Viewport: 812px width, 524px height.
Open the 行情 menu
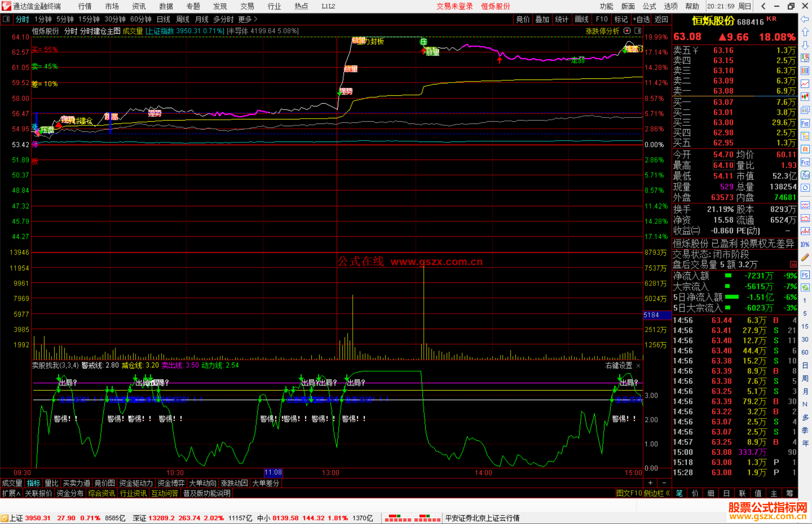tap(85, 6)
